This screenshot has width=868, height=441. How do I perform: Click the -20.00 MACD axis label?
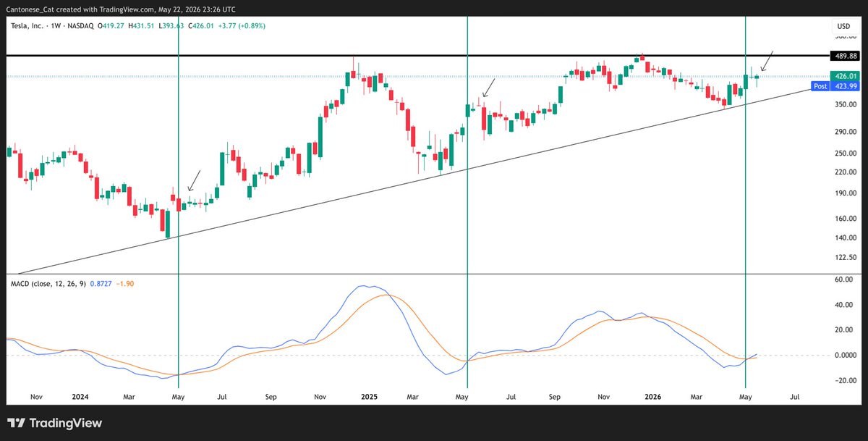845,381
